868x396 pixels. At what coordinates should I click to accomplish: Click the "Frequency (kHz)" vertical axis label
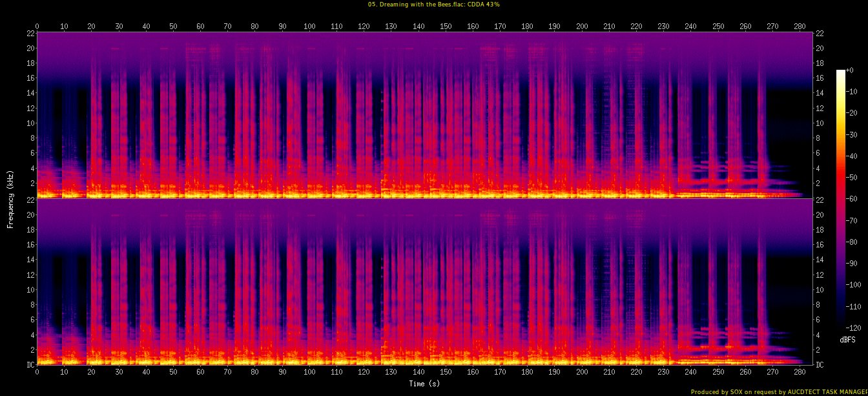click(10, 198)
